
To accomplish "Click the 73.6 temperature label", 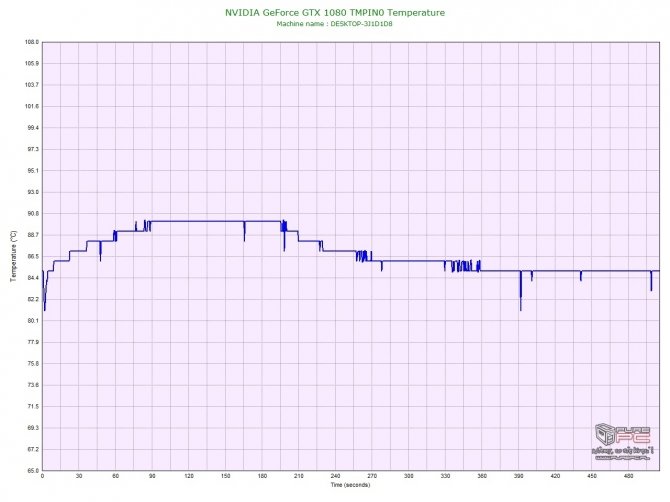I will pos(32,385).
